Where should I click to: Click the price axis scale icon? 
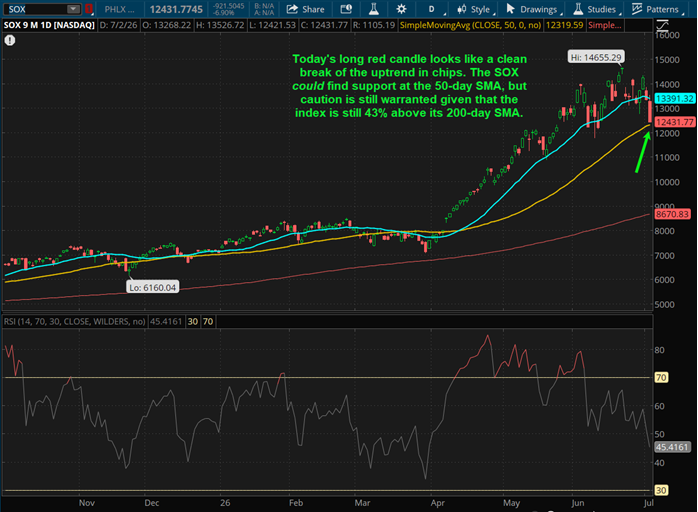click(662, 25)
